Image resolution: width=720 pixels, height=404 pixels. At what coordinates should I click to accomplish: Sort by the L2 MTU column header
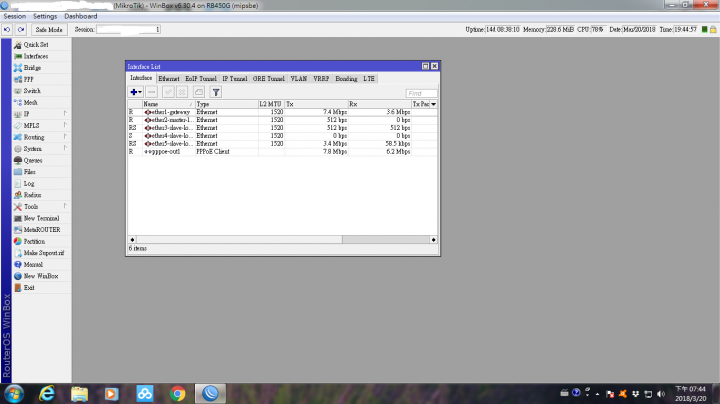(271, 104)
